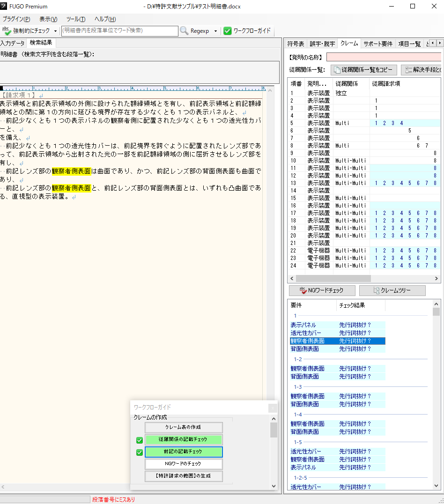Click 【特許請求の範囲】の生成 button
The image size is (444, 504).
pos(184,476)
